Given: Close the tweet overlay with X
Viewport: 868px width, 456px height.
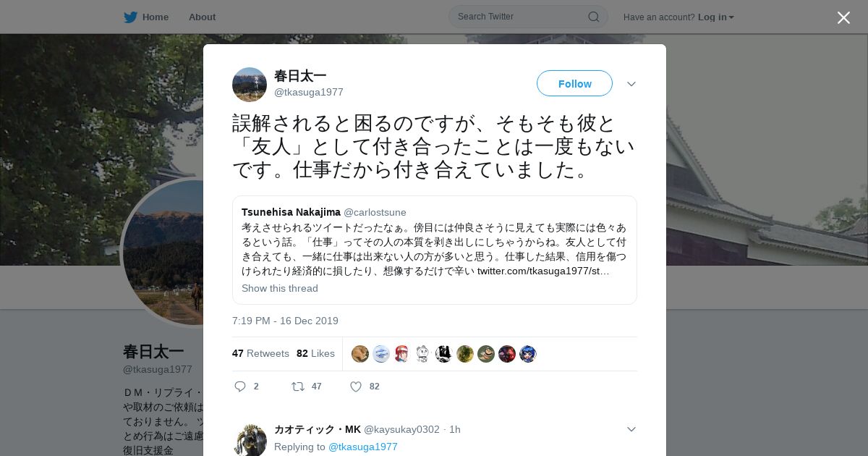Looking at the screenshot, I should click(x=843, y=17).
